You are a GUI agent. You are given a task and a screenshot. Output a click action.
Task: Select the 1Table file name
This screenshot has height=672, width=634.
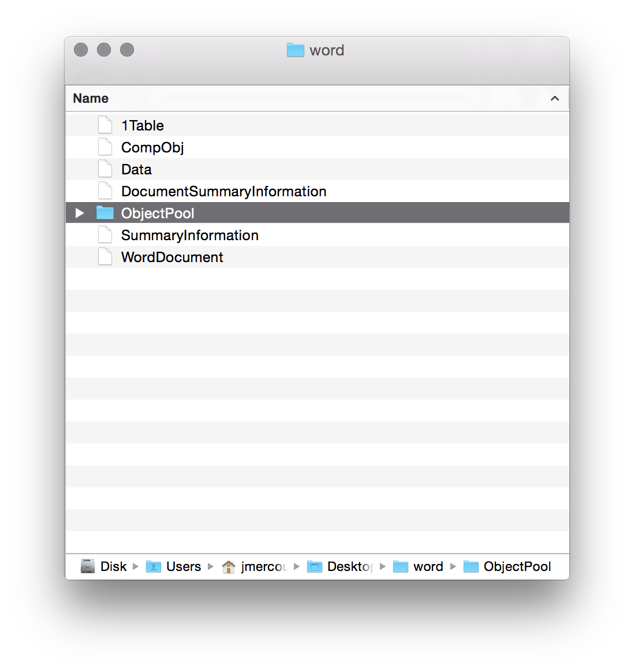[x=142, y=126]
